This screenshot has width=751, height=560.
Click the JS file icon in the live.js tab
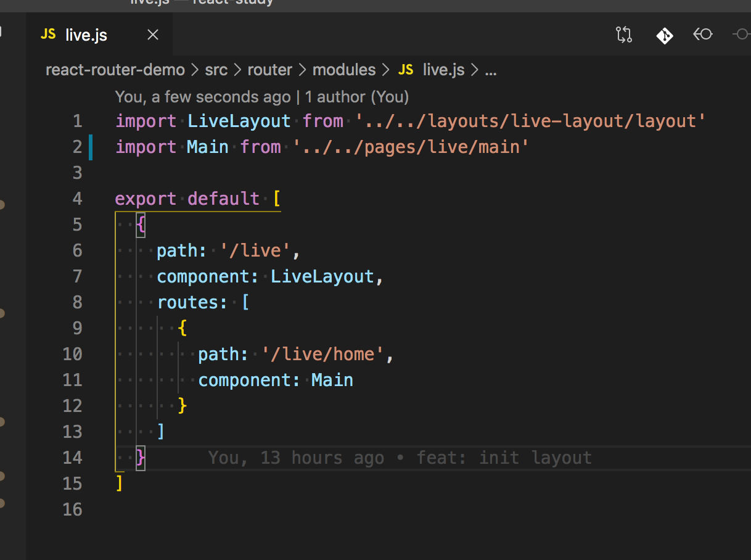[x=48, y=35]
